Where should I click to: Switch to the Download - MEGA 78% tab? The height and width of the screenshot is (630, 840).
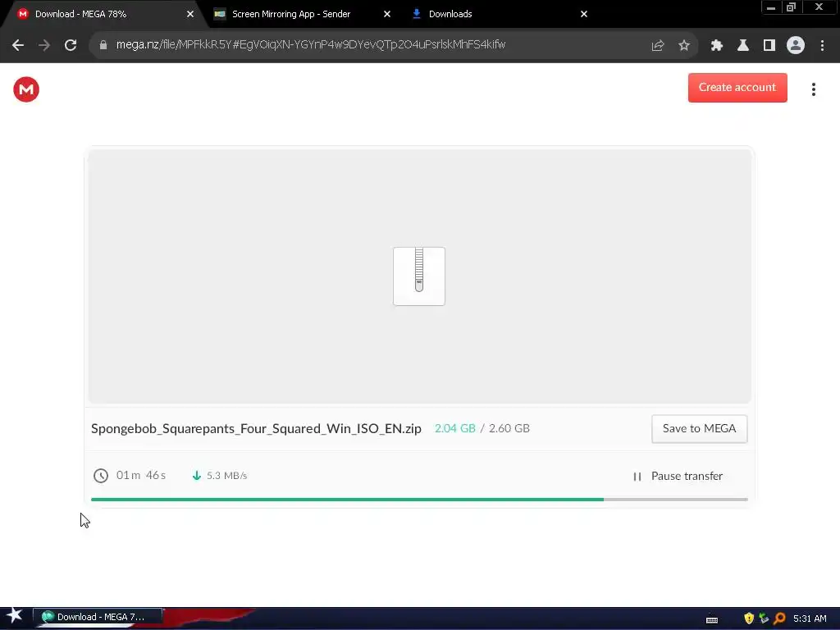tap(102, 14)
